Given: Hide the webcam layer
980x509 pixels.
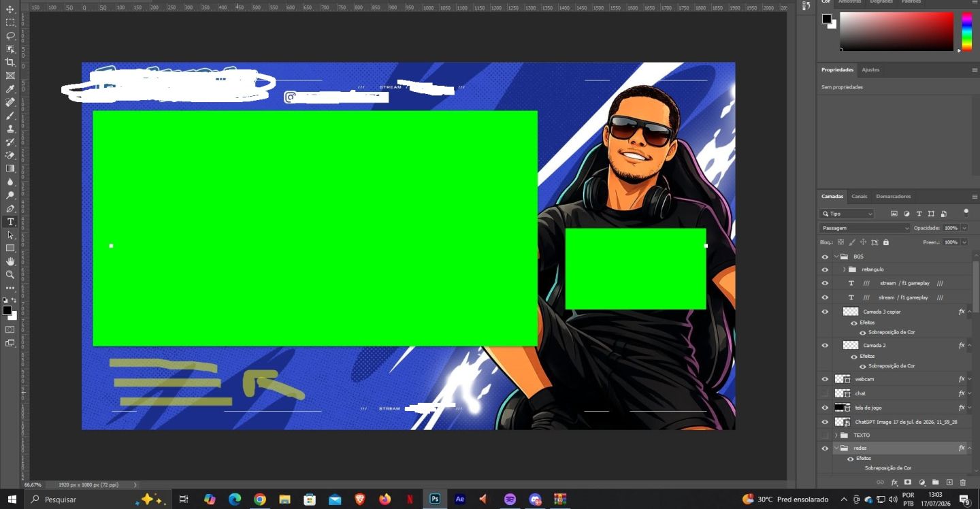Looking at the screenshot, I should pos(825,379).
